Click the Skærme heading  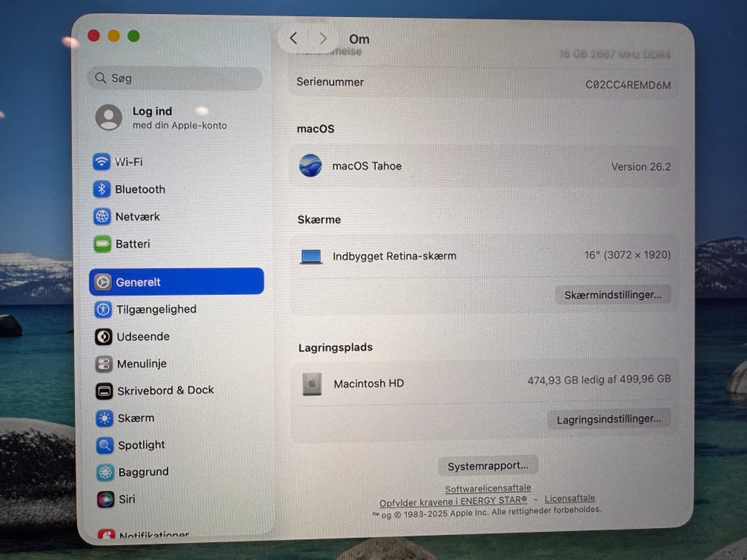(319, 219)
